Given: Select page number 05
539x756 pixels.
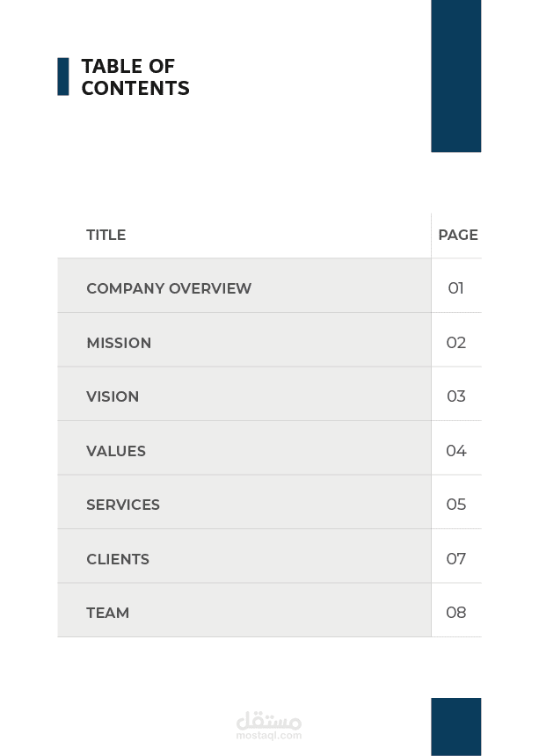Looking at the screenshot, I should pos(455,505).
